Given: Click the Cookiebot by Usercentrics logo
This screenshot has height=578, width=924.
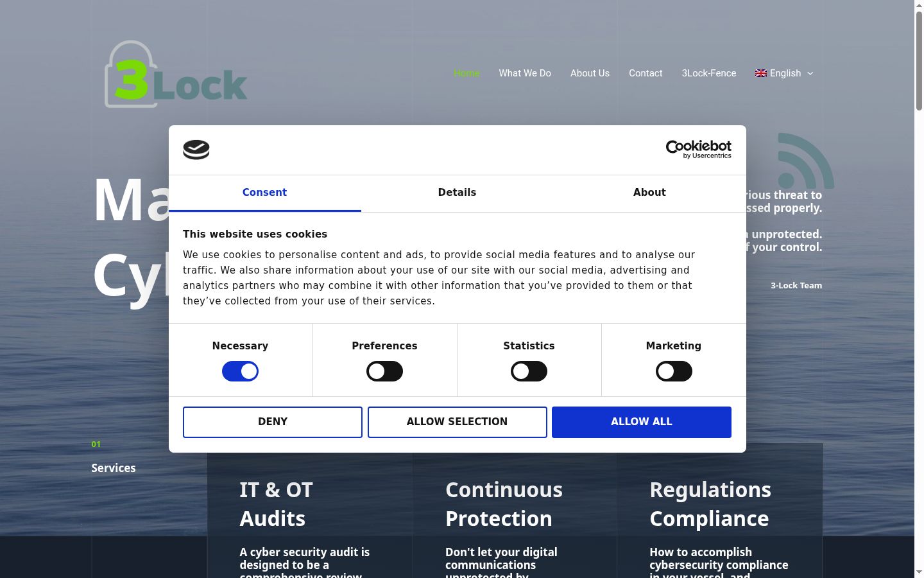Looking at the screenshot, I should pos(699,150).
